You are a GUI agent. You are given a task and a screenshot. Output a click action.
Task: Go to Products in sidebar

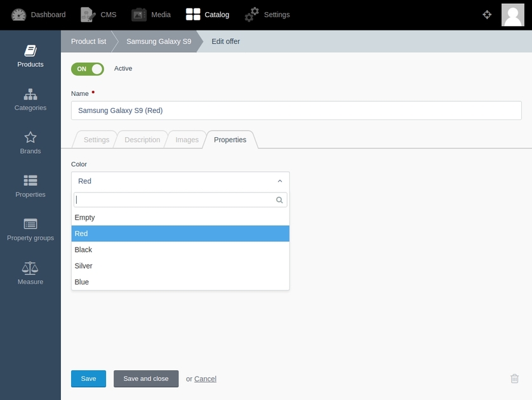[30, 56]
